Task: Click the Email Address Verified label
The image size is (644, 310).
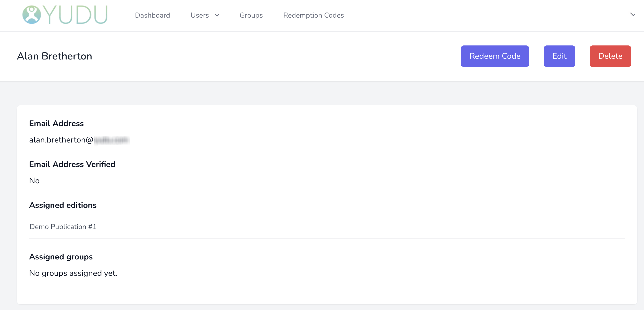Action: click(x=72, y=164)
